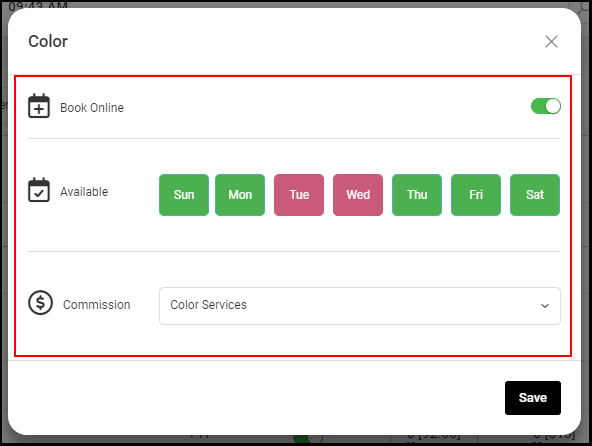Toggle Saturday availability button

pyautogui.click(x=535, y=195)
